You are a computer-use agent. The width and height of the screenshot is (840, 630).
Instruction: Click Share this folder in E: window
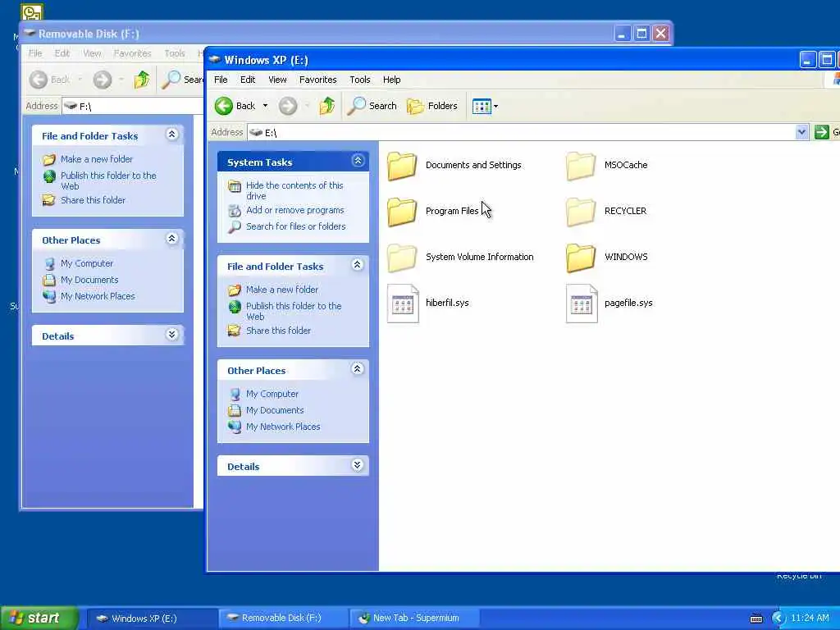[278, 331]
